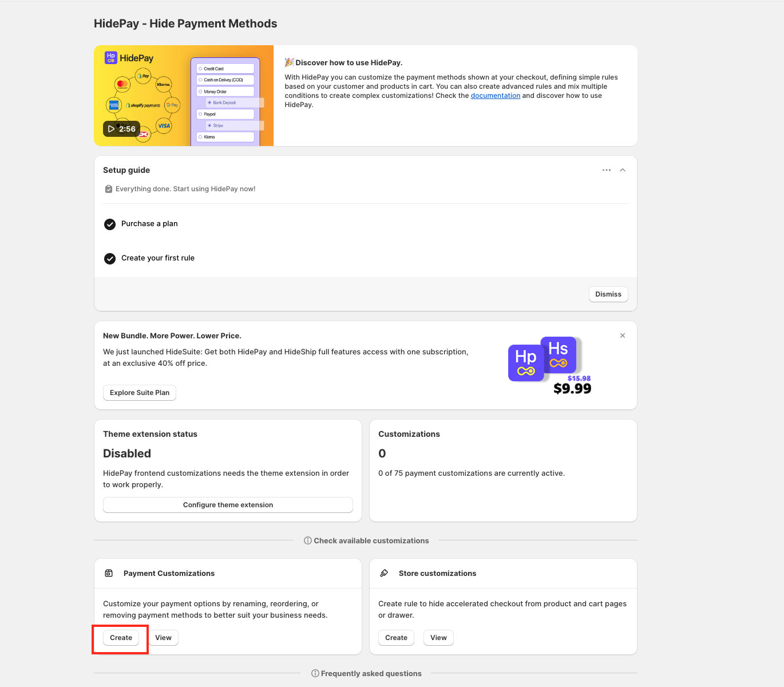The image size is (784, 687).
Task: Click the New Bundle. More Power. Lower Price. heading
Action: point(172,335)
